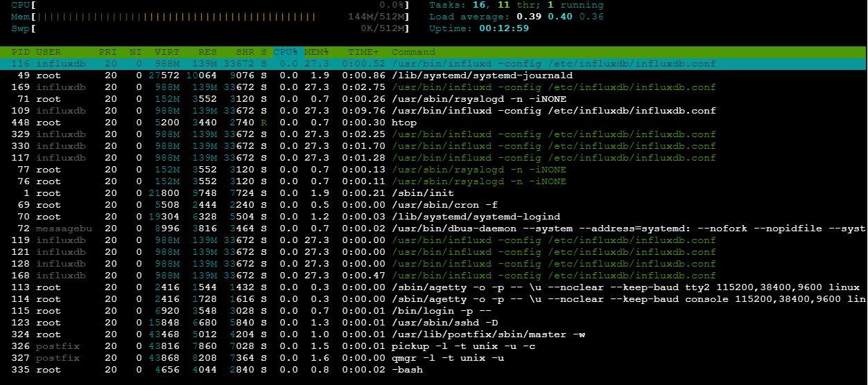Sort by the PRI column header

pos(108,52)
